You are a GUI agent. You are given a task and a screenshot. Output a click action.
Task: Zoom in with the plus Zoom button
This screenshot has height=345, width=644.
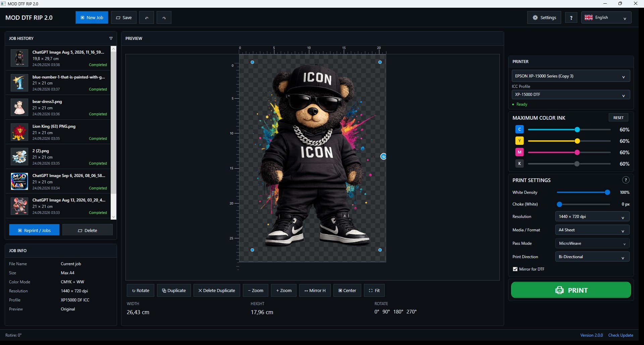[284, 290]
